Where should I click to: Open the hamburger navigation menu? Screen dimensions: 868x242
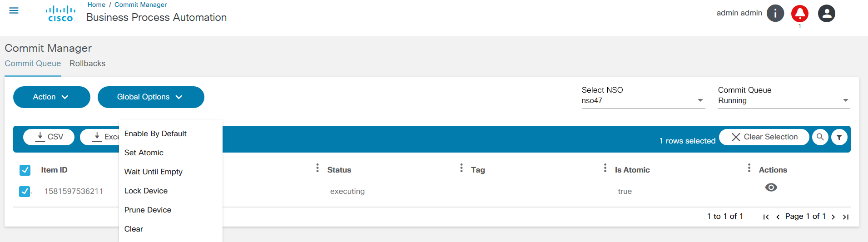14,10
